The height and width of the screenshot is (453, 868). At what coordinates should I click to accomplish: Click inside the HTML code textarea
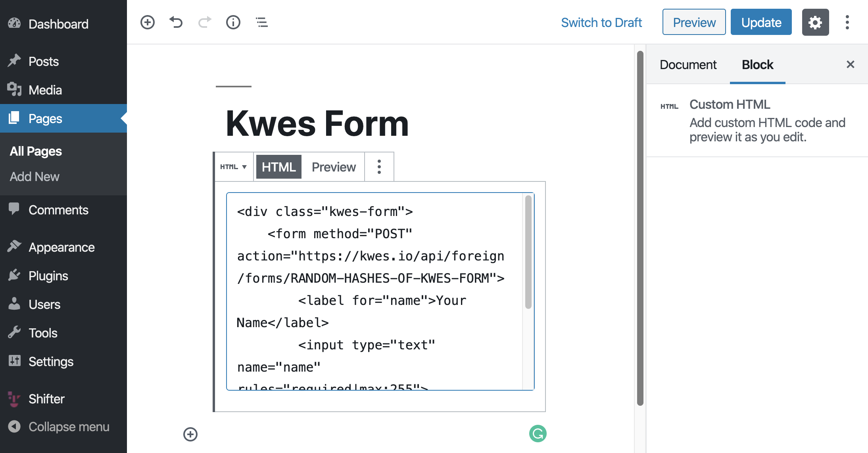tap(380, 291)
